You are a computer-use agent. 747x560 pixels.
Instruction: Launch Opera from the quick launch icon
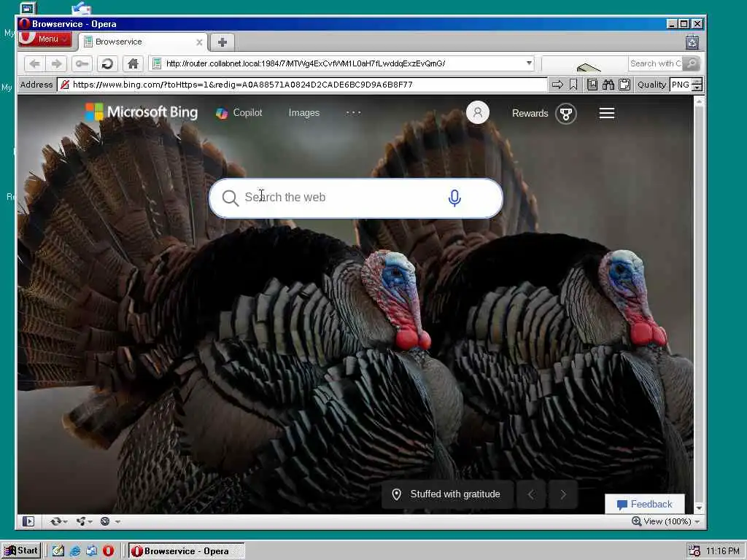(109, 551)
